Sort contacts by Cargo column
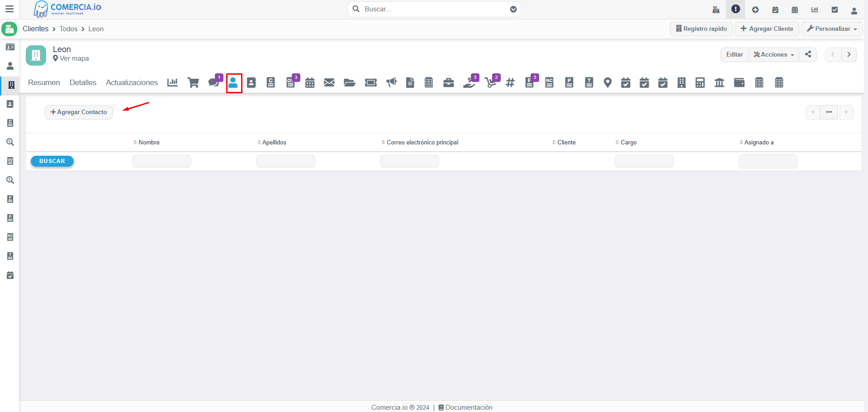Image resolution: width=868 pixels, height=412 pixels. tap(626, 142)
